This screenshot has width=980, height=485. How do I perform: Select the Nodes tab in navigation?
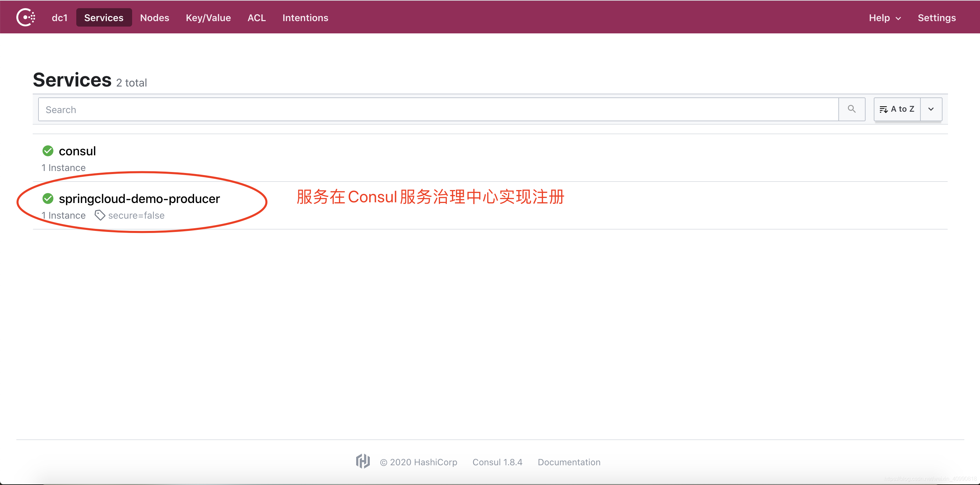click(x=155, y=17)
